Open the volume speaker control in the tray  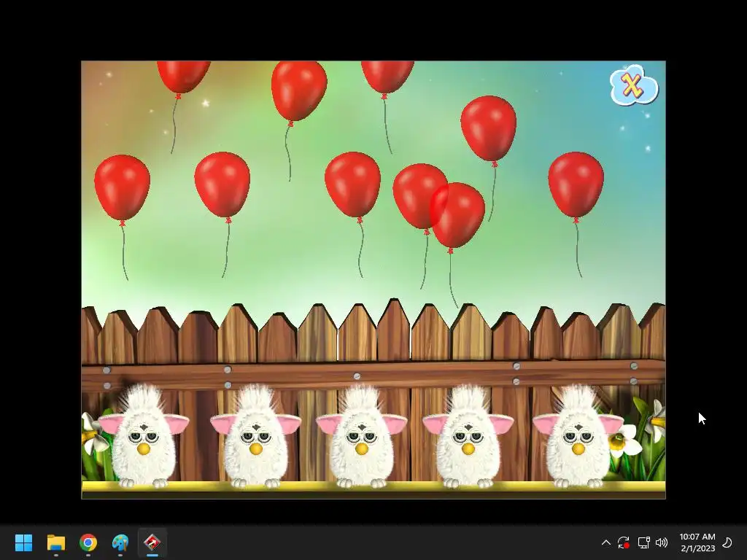coord(661,542)
